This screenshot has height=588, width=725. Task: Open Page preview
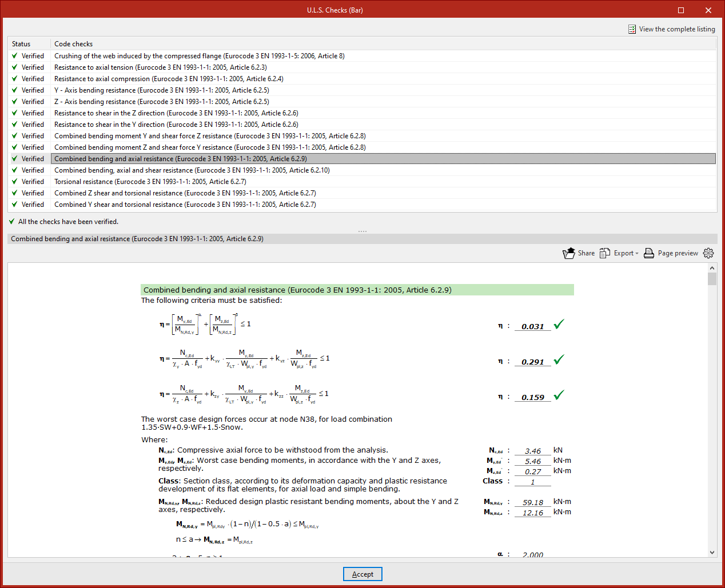pyautogui.click(x=678, y=253)
